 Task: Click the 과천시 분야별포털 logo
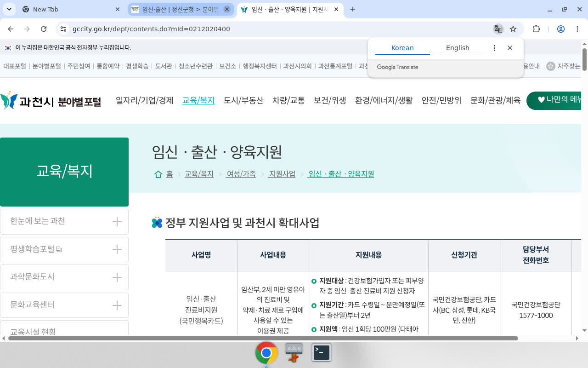click(x=51, y=101)
